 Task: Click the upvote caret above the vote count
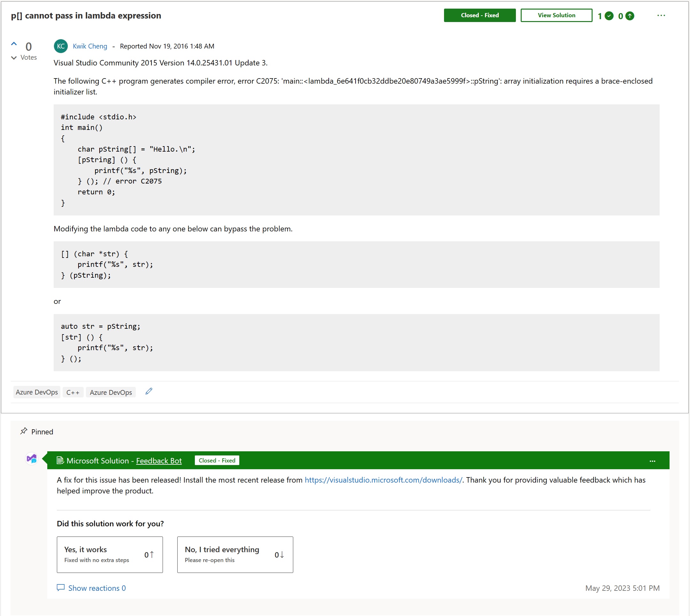click(x=14, y=43)
